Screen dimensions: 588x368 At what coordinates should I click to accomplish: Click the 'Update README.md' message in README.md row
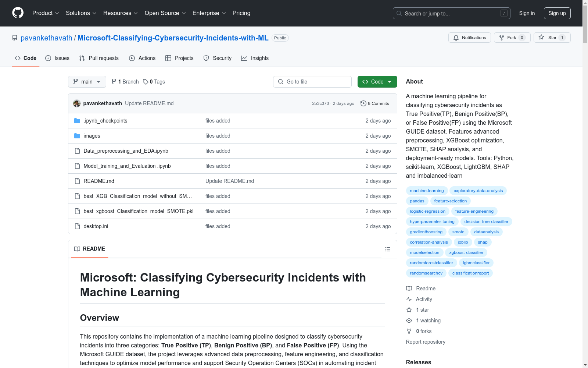[230, 181]
